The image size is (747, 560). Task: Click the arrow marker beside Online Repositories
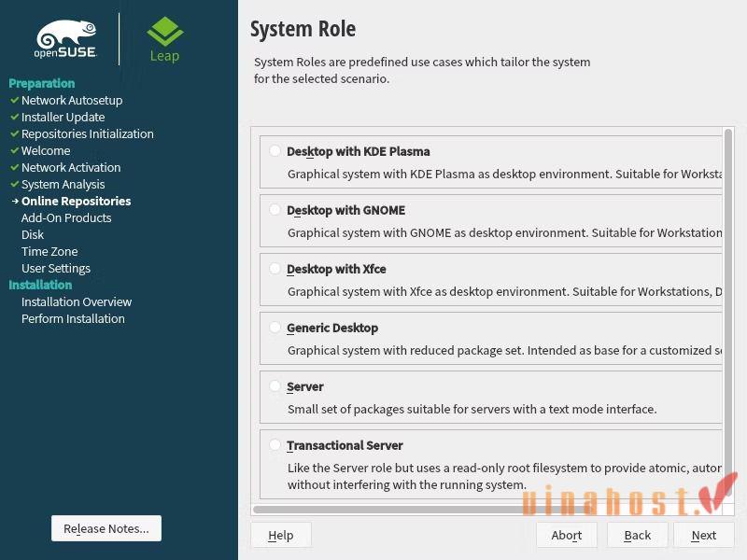(x=15, y=201)
